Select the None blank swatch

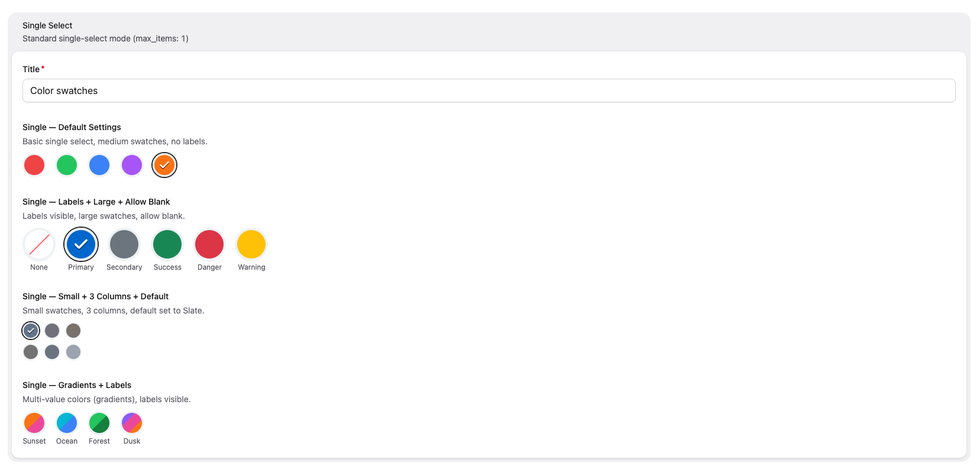(39, 244)
